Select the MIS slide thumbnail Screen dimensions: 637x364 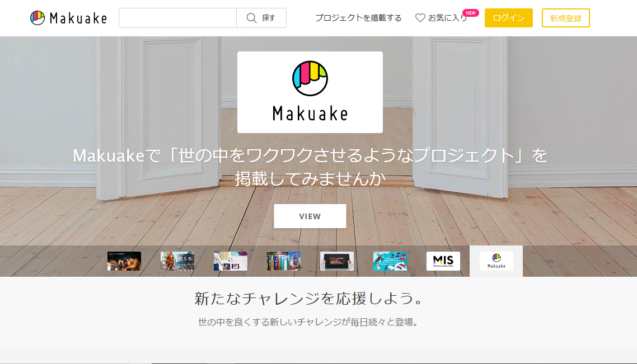(443, 261)
